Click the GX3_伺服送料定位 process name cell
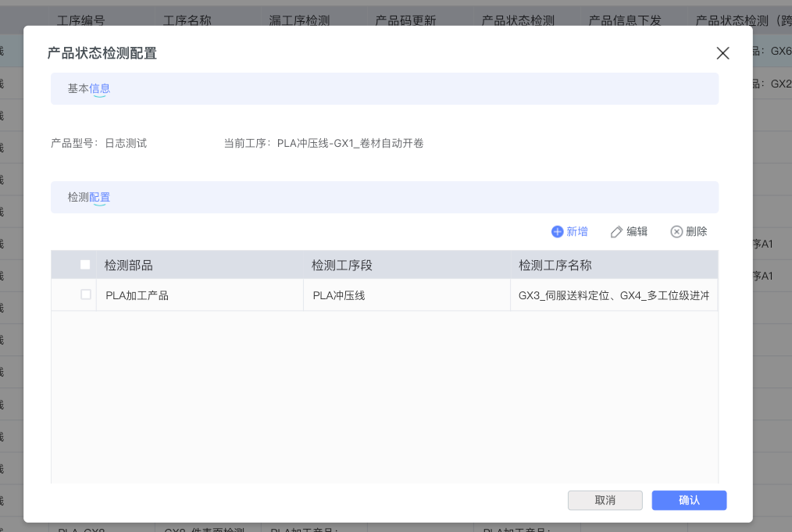Image resolution: width=792 pixels, height=532 pixels. [x=613, y=295]
